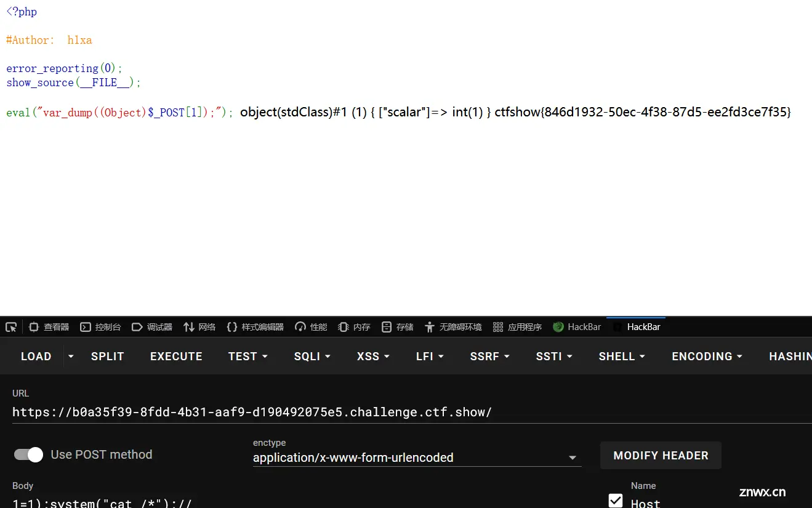This screenshot has width=812, height=508.
Task: Click the EXECUTE button
Action: [x=176, y=357]
